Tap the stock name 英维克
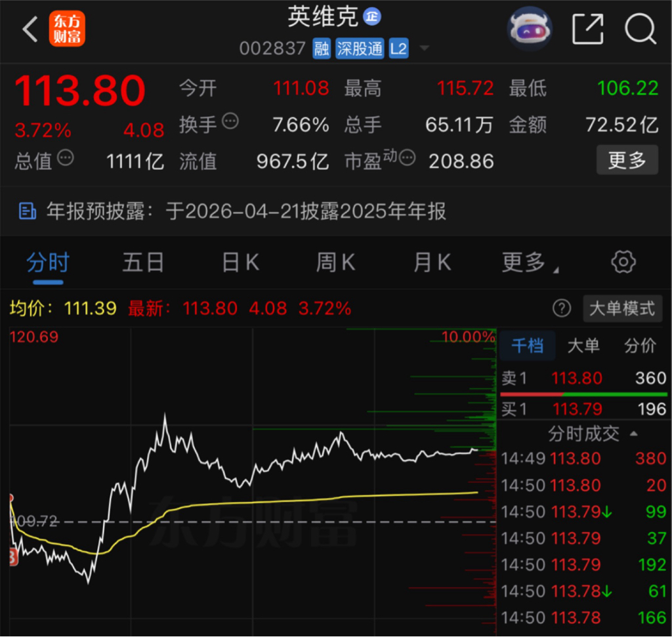Viewport: 672px width, 637px height. click(323, 17)
